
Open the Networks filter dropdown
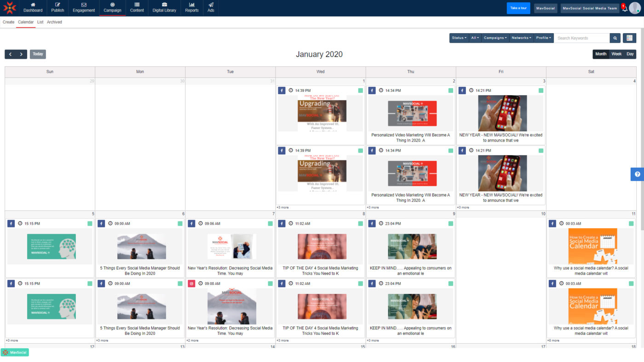tap(520, 38)
